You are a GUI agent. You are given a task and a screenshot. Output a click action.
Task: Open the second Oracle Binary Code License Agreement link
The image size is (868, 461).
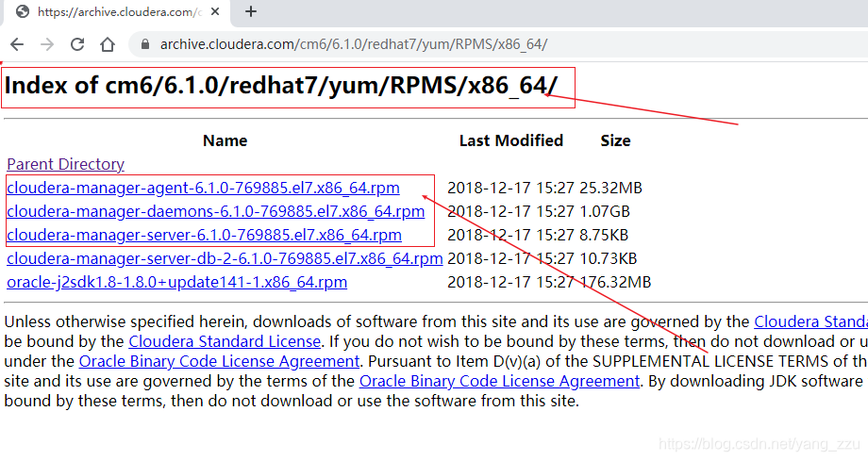coord(499,381)
